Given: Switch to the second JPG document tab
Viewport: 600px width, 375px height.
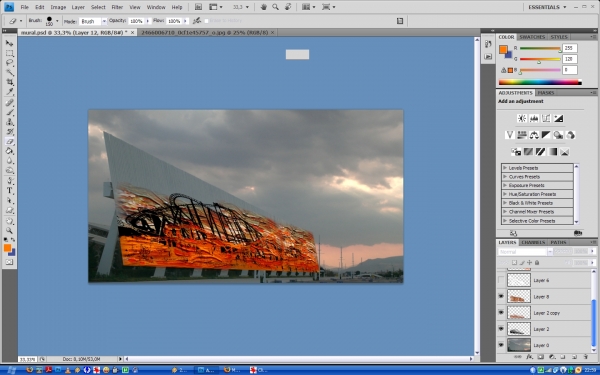Looking at the screenshot, I should pos(204,33).
